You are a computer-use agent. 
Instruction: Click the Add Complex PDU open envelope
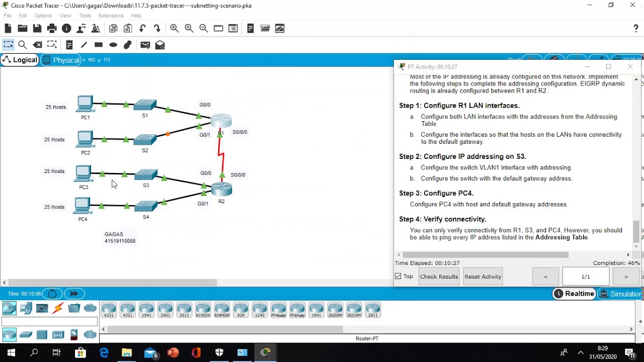pyautogui.click(x=160, y=45)
